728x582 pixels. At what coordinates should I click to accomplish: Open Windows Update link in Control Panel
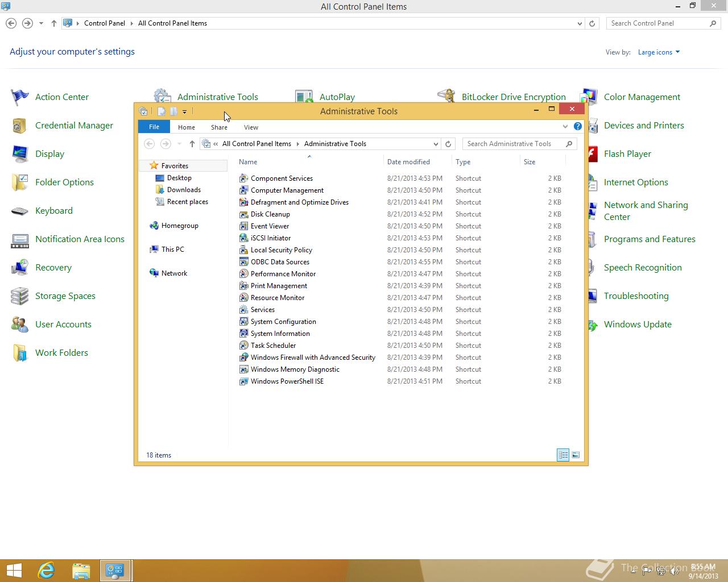pos(638,325)
